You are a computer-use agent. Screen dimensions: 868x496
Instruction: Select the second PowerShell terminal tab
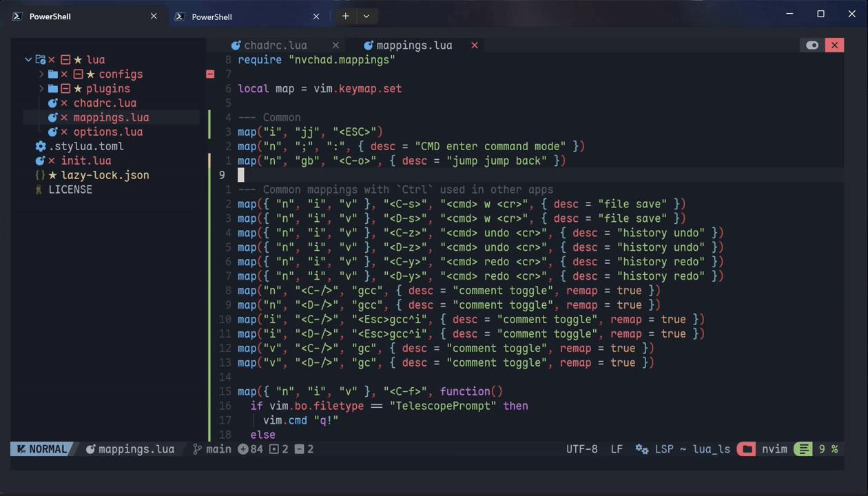pyautogui.click(x=211, y=16)
